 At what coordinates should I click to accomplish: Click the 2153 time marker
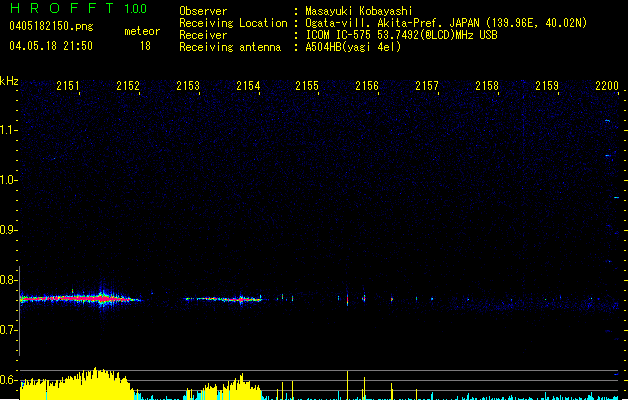point(188,86)
